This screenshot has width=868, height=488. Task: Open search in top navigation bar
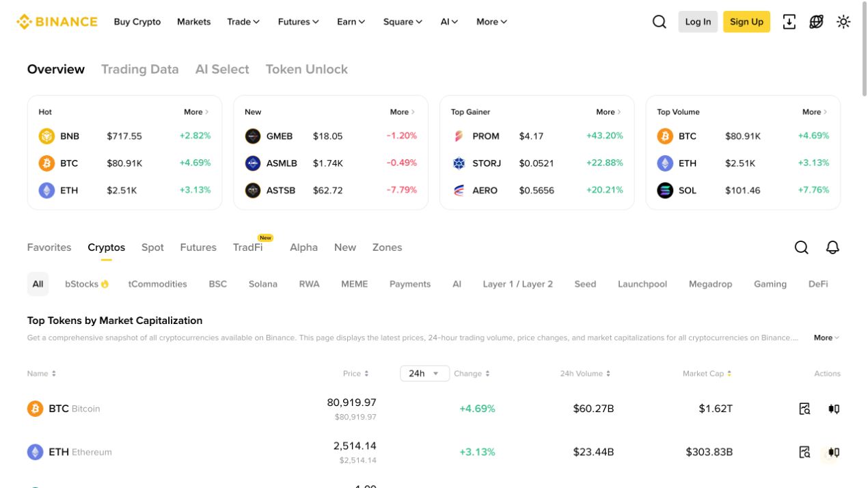tap(660, 22)
